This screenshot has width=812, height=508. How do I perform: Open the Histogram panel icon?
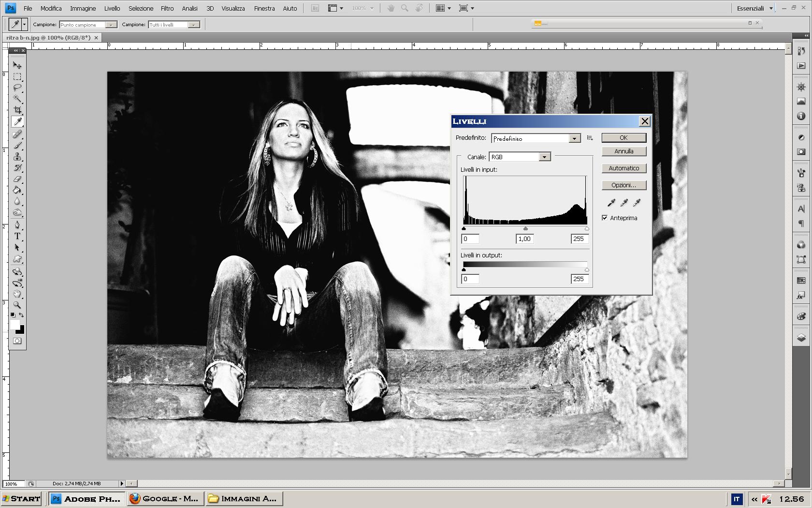[x=801, y=102]
